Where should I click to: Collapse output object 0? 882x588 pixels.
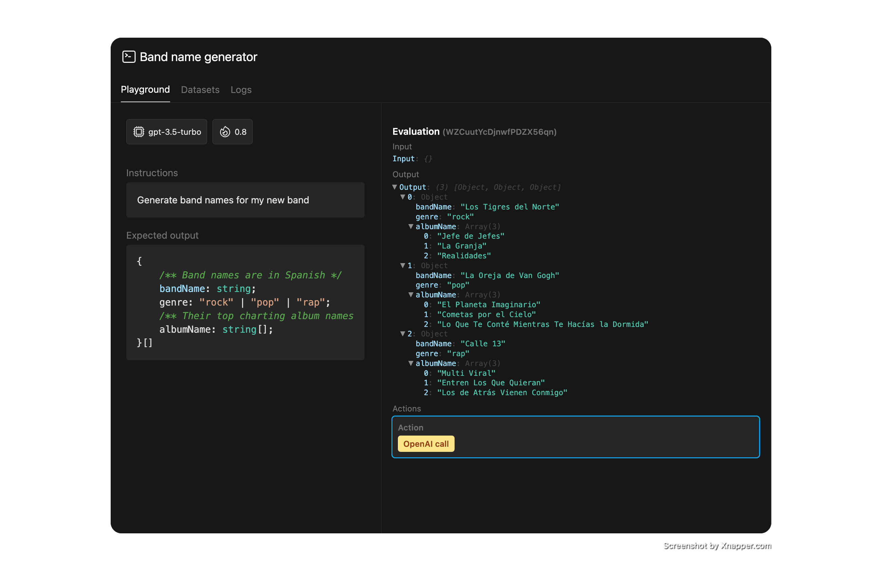coord(403,197)
